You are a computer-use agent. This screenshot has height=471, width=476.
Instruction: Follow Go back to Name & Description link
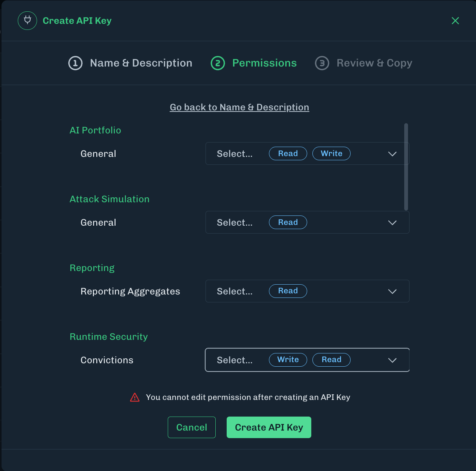click(240, 107)
